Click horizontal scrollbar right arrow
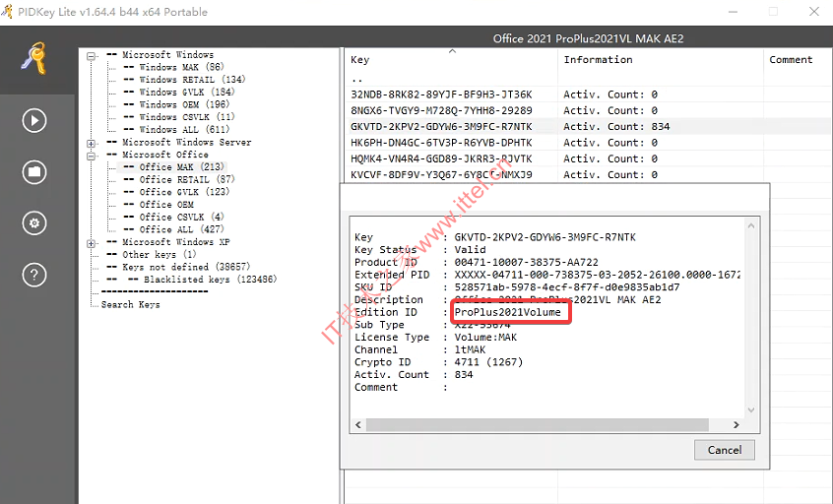Viewport: 833px width, 504px height. pyautogui.click(x=737, y=425)
